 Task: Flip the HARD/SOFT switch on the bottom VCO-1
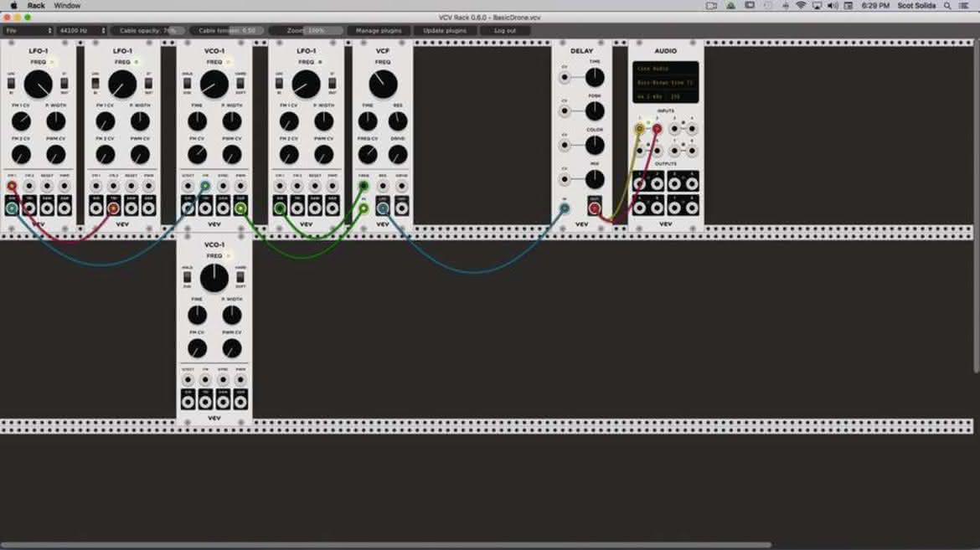click(240, 277)
